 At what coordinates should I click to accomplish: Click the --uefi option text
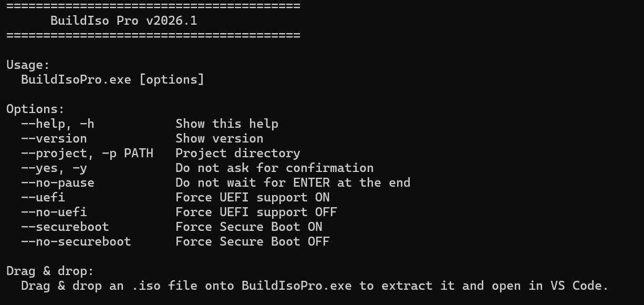pos(43,198)
